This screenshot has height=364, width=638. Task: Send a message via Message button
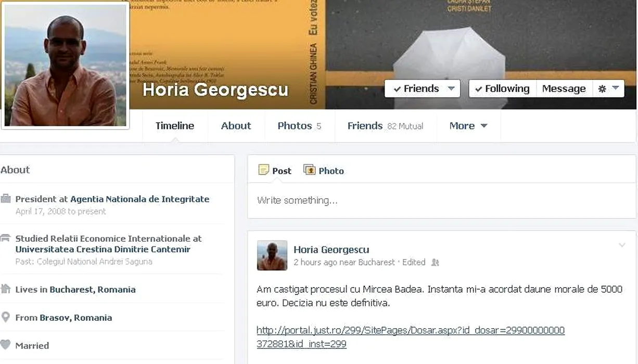pos(564,89)
